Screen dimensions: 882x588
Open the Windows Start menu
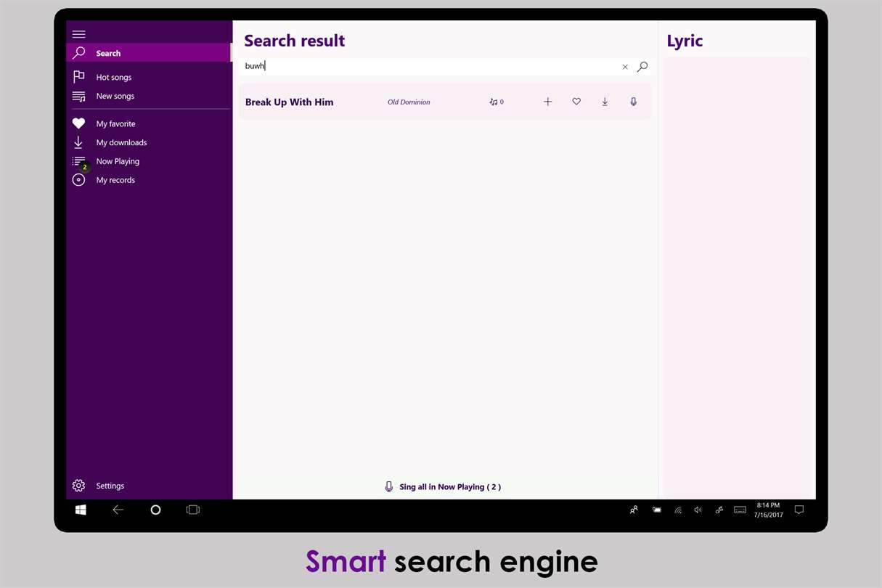pos(81,510)
